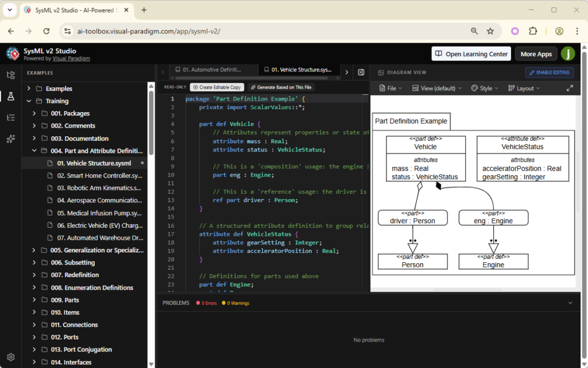Expand the 006. Subsetting folder

tap(34, 262)
